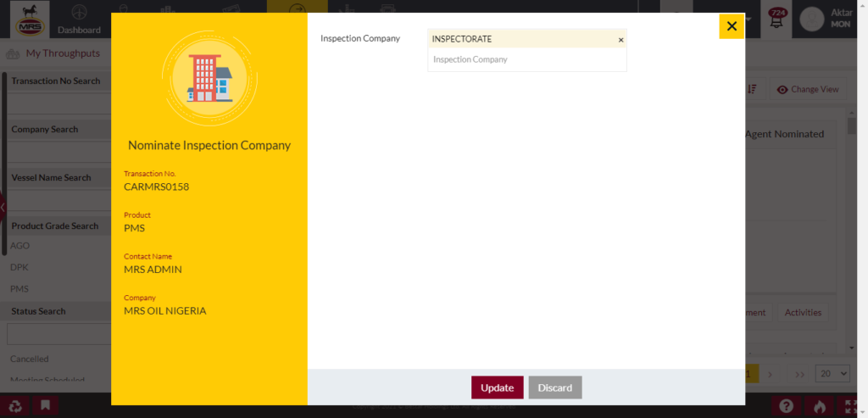Remove the INSPECTORATE selection tag
868x418 pixels.
click(620, 40)
